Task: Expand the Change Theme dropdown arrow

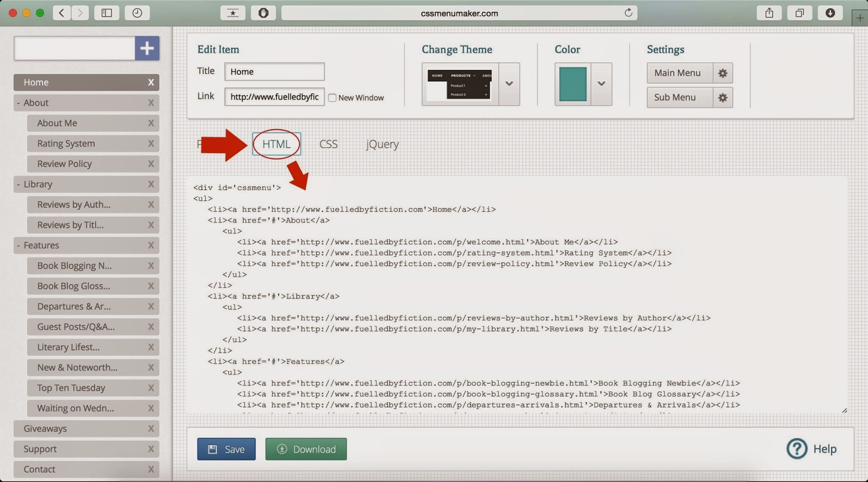Action: (509, 84)
